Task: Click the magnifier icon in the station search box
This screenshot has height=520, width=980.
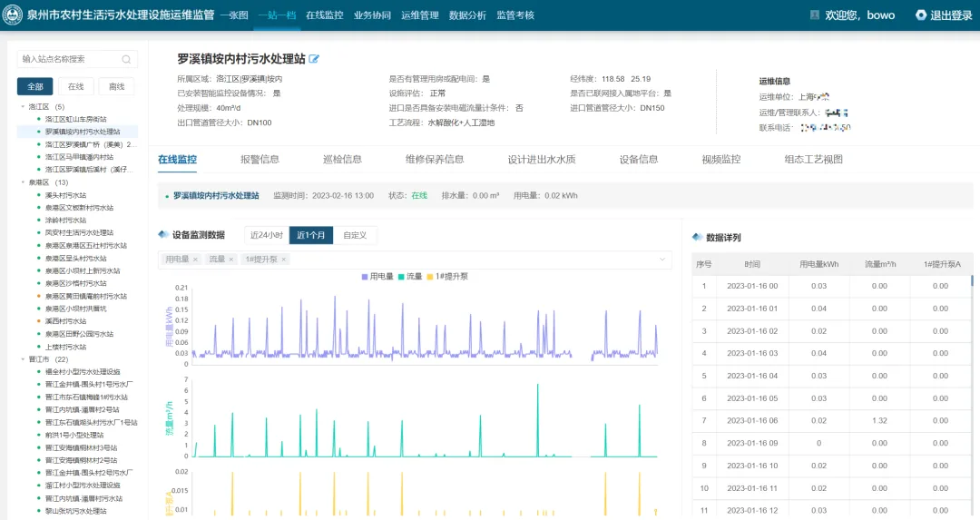Action: (x=126, y=59)
